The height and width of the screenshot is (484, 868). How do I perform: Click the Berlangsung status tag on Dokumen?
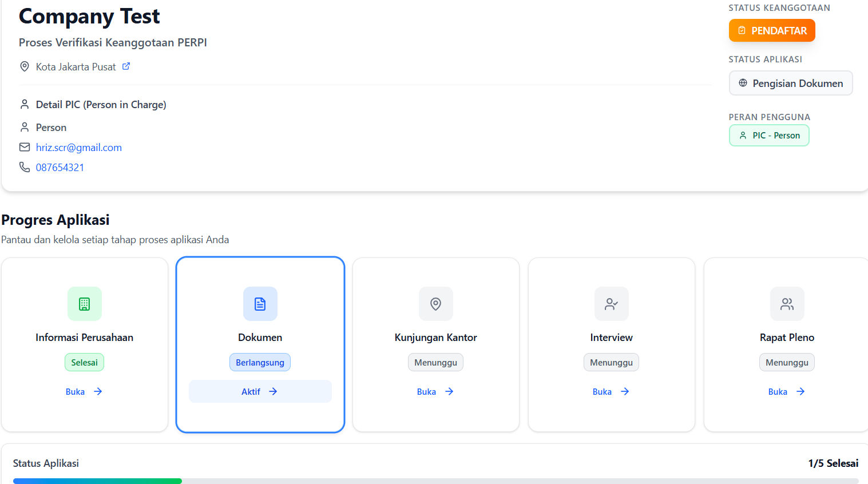[260, 363]
